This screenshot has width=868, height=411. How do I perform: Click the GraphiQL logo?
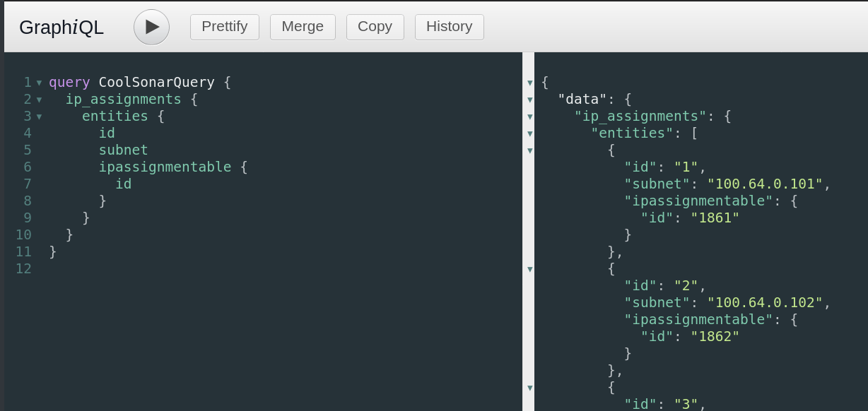[x=61, y=26]
